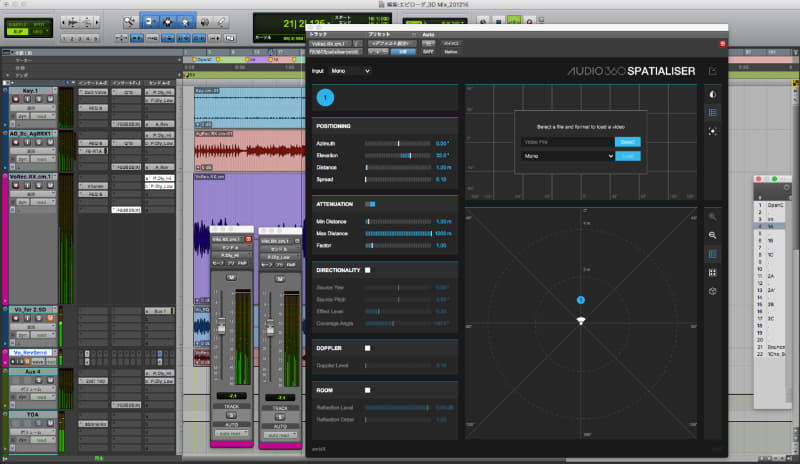Click source marker 1 on the position map
Image resolution: width=800 pixels, height=464 pixels.
pyautogui.click(x=581, y=300)
